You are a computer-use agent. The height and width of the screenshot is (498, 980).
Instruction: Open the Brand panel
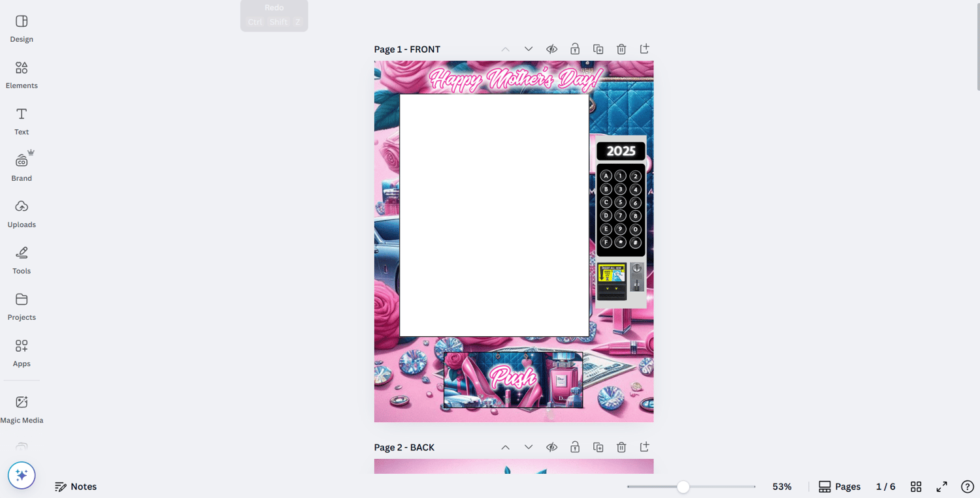click(x=22, y=168)
